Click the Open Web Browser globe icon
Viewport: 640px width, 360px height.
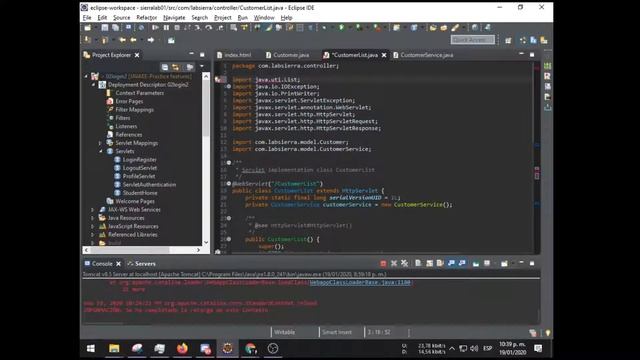click(475, 28)
